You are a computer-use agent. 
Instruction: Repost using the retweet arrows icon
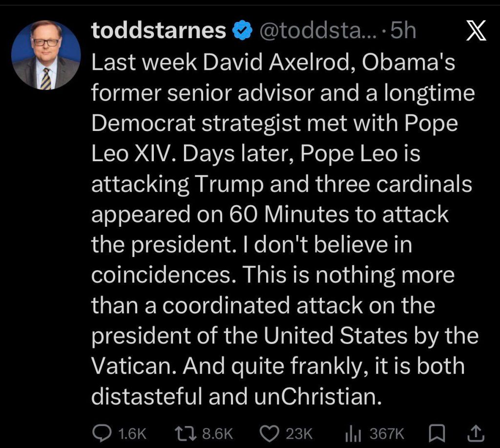click(x=185, y=432)
